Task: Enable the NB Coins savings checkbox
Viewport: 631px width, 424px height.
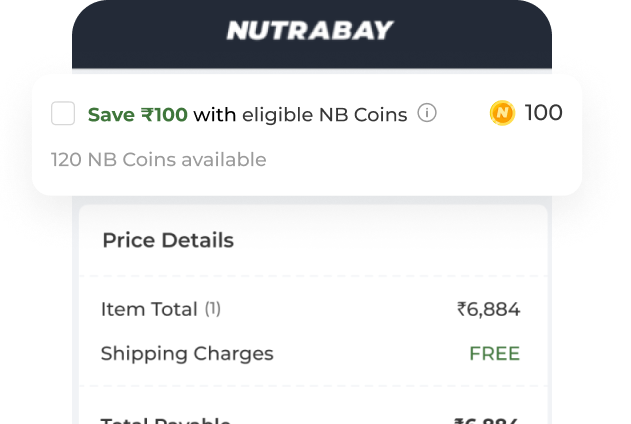Action: [x=63, y=114]
